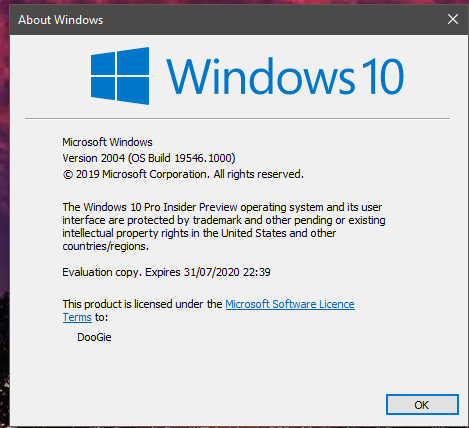Open the Microsoft Software Licence link

click(x=290, y=304)
